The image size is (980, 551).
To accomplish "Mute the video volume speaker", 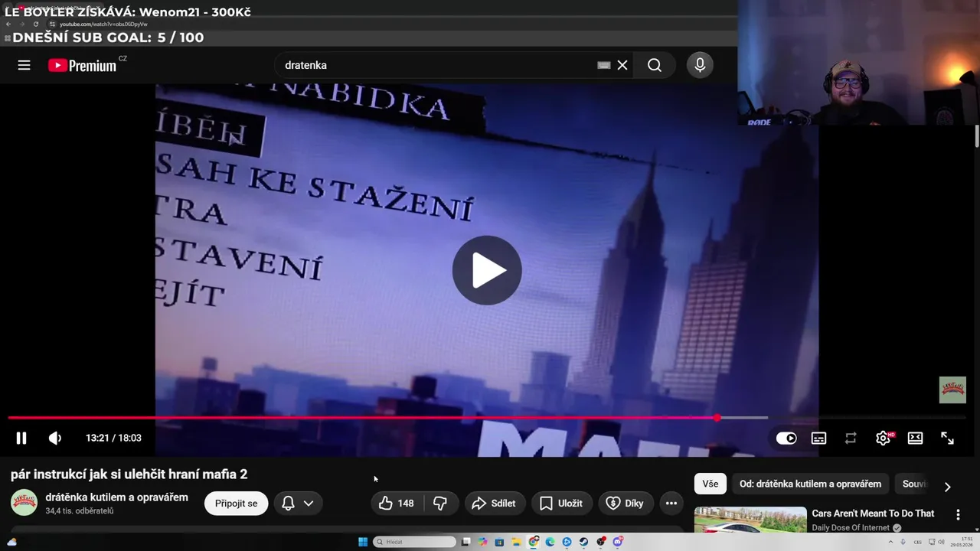I will coord(55,438).
